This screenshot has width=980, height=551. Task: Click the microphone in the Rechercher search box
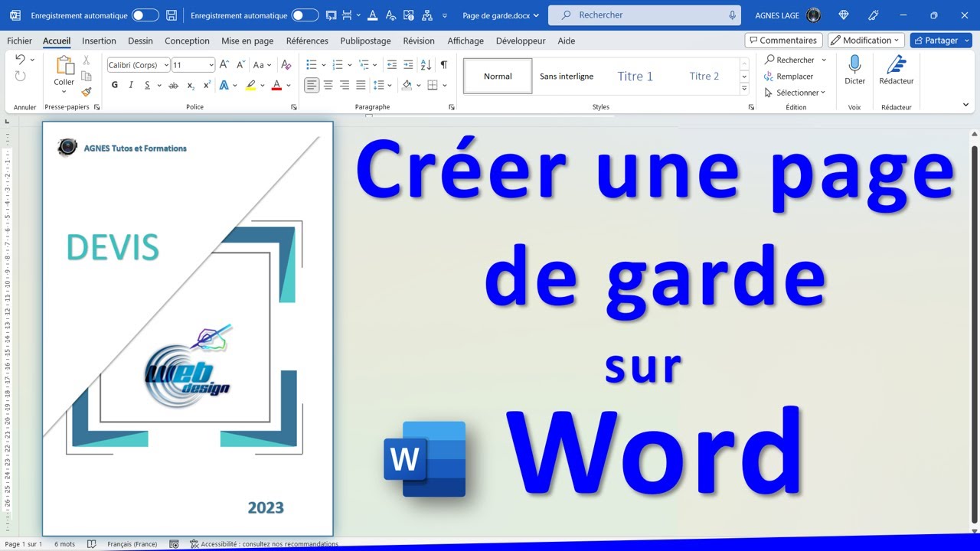click(733, 15)
